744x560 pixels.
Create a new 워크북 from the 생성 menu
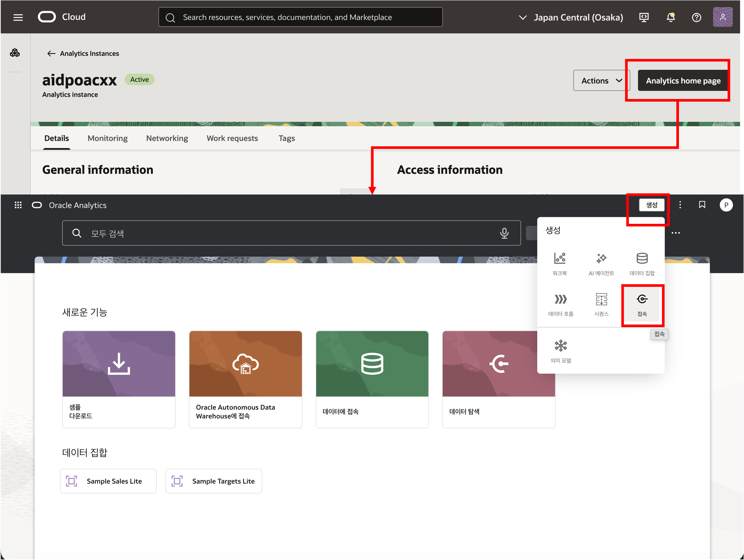pos(560,264)
